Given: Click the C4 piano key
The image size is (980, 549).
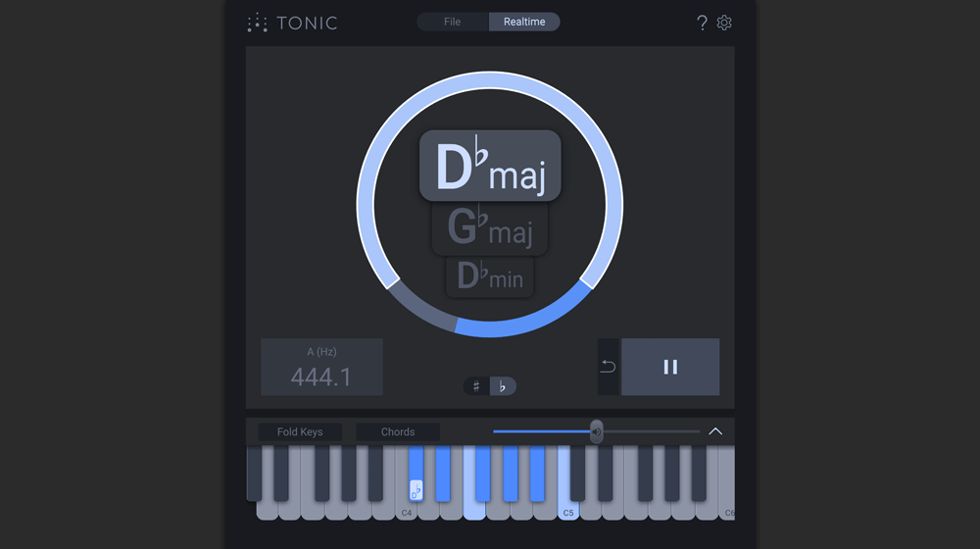Looking at the screenshot, I should 407,510.
